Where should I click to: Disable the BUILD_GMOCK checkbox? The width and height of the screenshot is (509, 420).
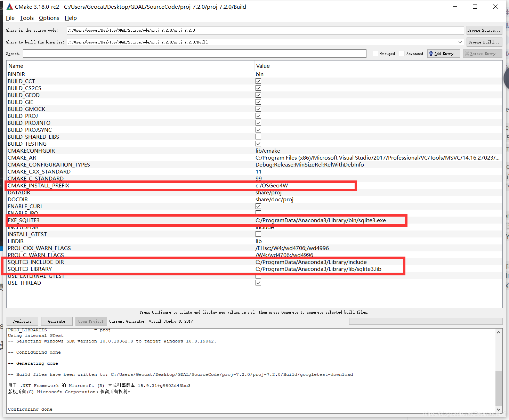click(258, 109)
